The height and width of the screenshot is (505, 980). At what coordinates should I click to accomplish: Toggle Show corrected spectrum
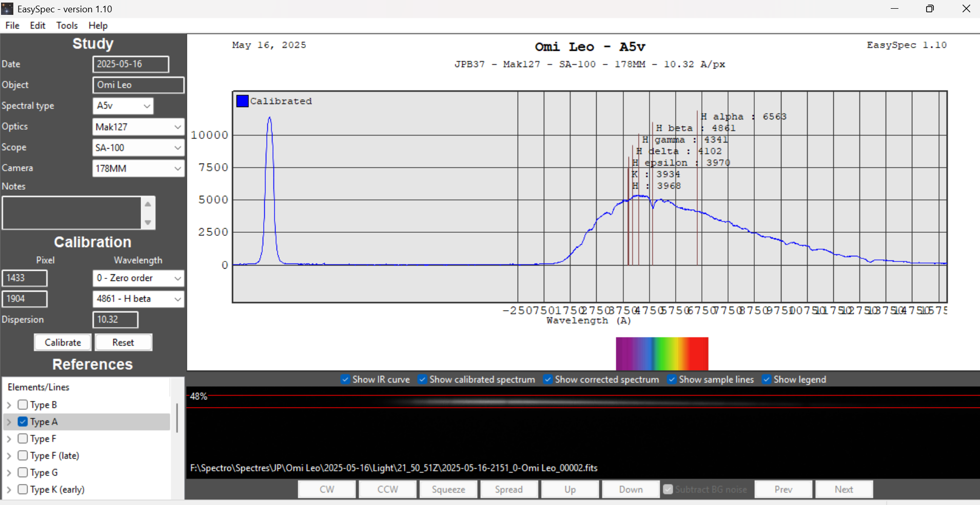coord(548,379)
